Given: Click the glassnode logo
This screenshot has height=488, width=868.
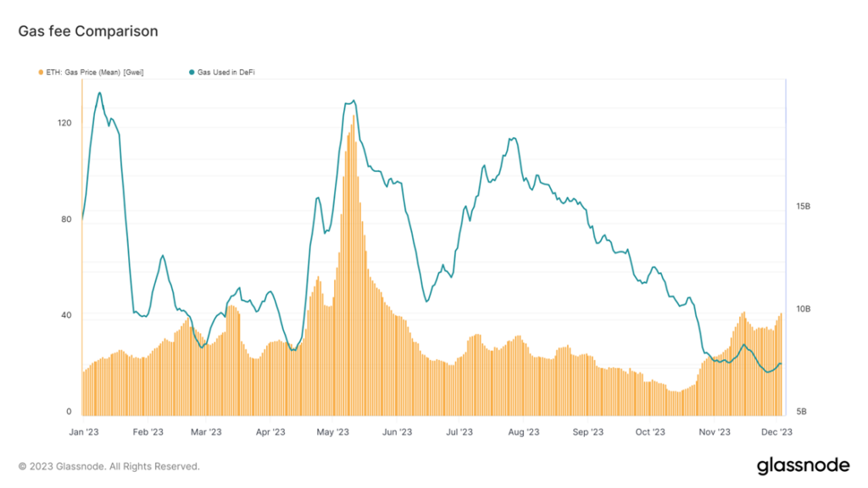Looking at the screenshot, I should tap(803, 465).
